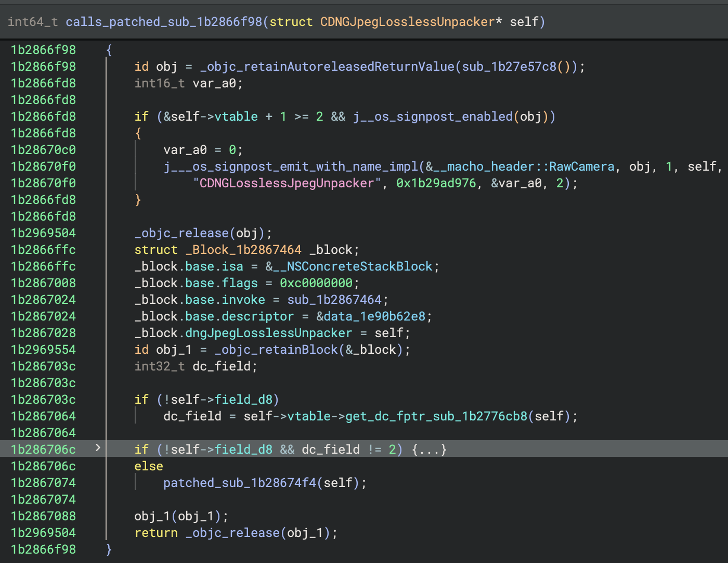Click struct keyword before _Block_1b2867464

click(x=156, y=250)
